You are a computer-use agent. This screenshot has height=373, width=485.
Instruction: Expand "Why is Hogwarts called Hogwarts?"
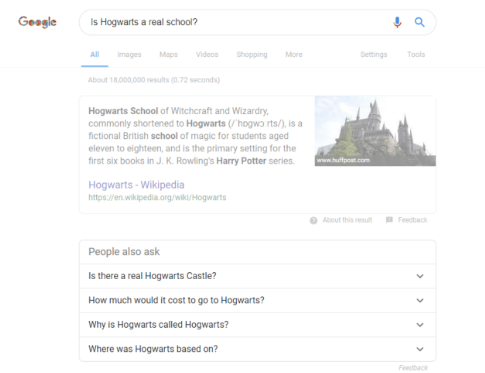pos(258,325)
